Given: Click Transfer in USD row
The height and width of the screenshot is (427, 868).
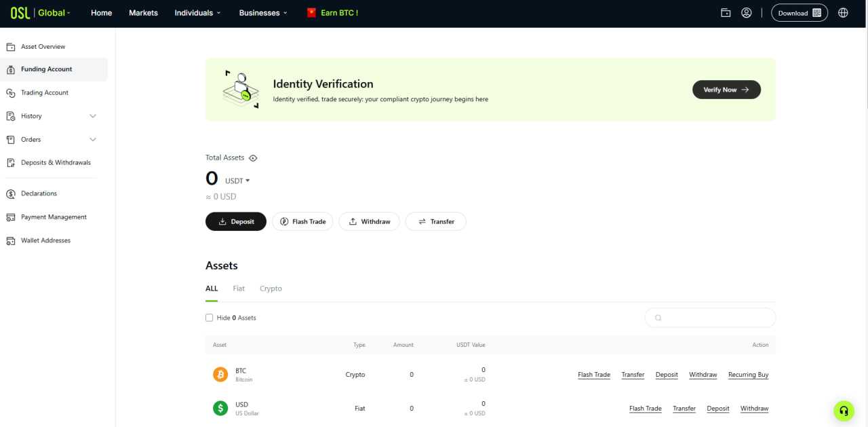Looking at the screenshot, I should pyautogui.click(x=684, y=409).
